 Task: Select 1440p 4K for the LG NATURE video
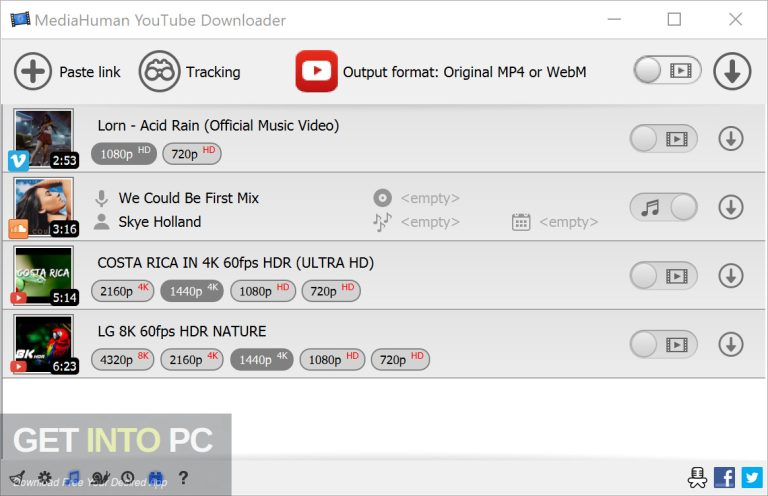point(262,359)
